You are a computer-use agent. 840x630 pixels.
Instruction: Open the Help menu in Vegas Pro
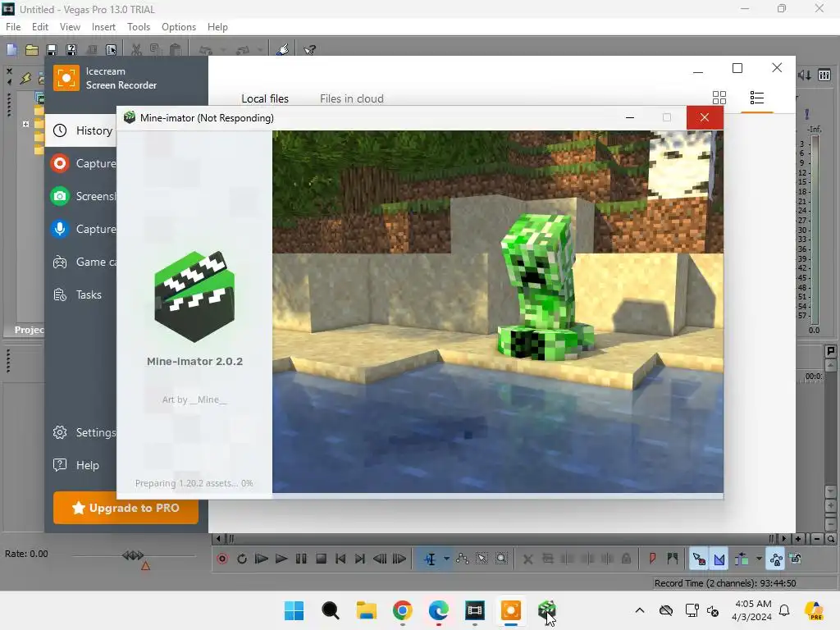point(217,27)
